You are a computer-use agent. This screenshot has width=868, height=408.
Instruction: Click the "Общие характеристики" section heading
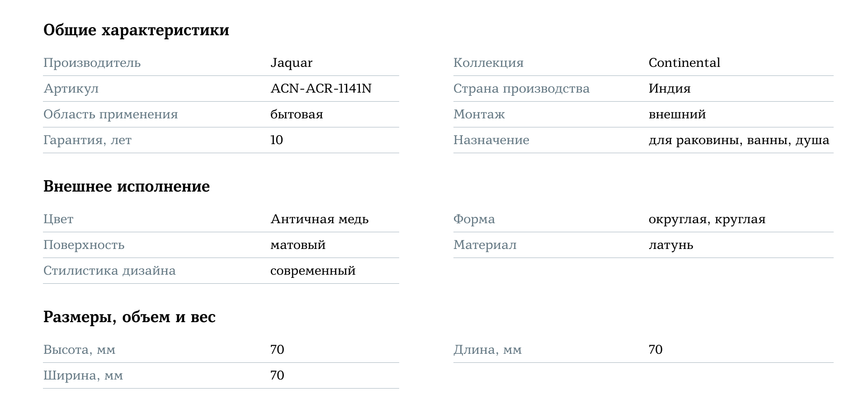(x=136, y=30)
